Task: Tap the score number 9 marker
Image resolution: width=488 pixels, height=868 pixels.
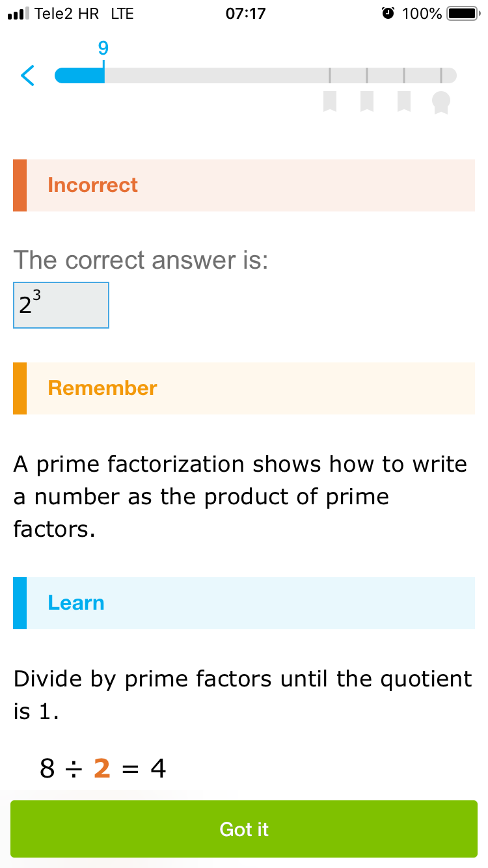Action: tap(103, 48)
